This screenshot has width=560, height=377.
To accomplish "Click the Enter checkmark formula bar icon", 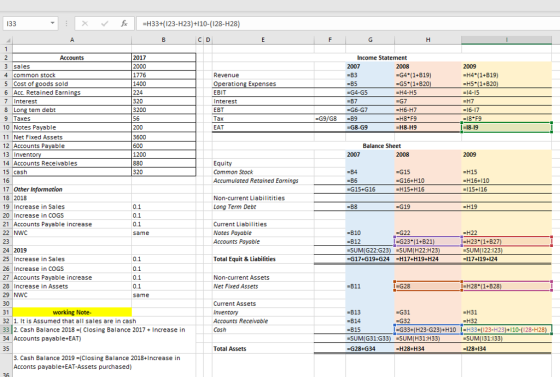I will click(x=105, y=24).
